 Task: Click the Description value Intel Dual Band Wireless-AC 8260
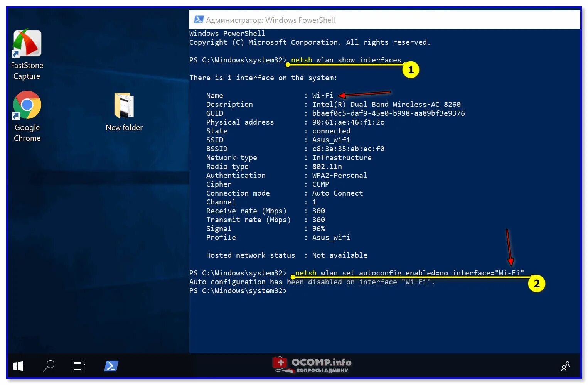pos(386,104)
